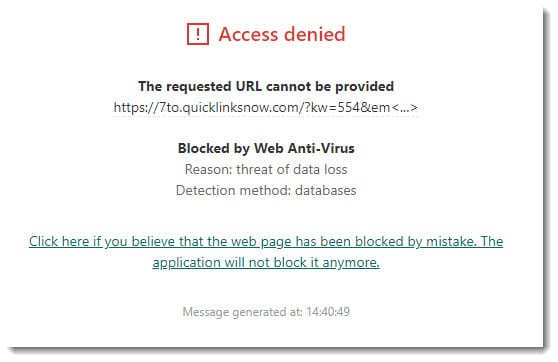The width and height of the screenshot is (558, 362).
Task: Click the "Reason: threat of data loss" line
Action: click(266, 169)
